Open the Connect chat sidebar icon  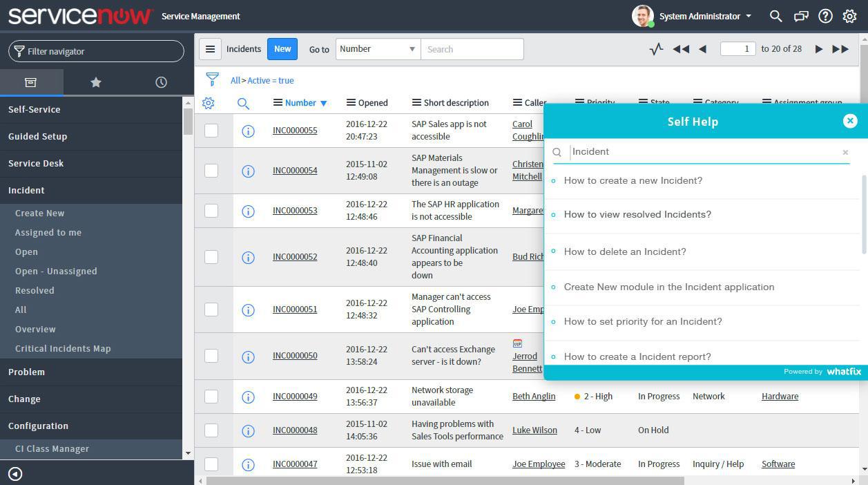click(x=801, y=16)
